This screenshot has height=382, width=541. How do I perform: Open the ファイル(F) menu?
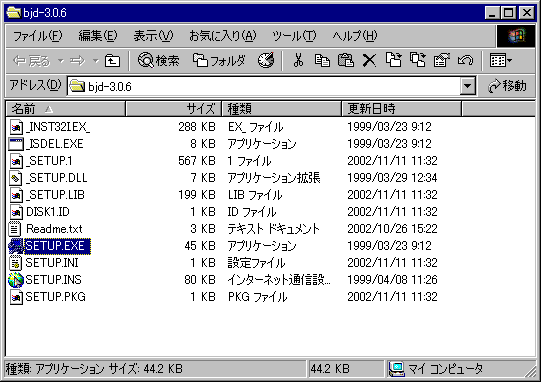37,36
